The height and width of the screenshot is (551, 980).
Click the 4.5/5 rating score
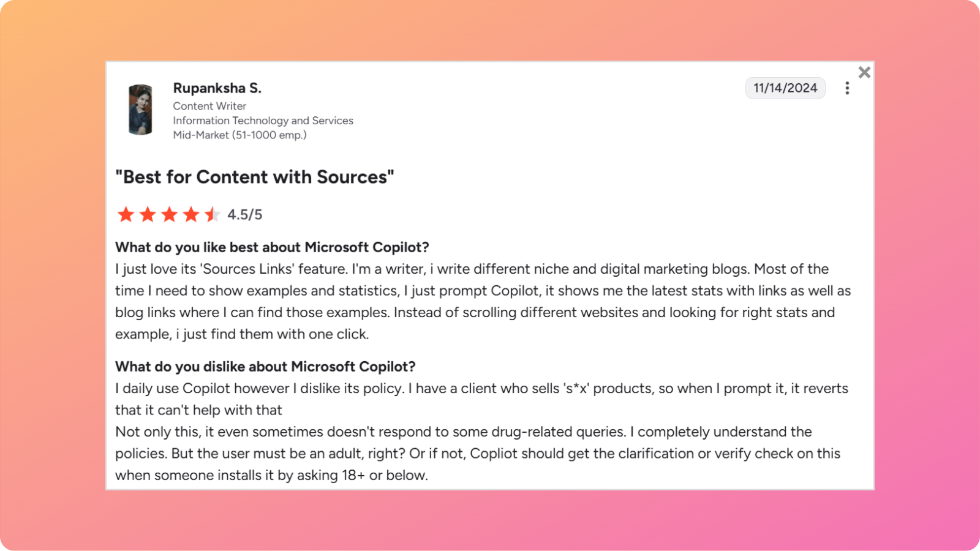[244, 215]
